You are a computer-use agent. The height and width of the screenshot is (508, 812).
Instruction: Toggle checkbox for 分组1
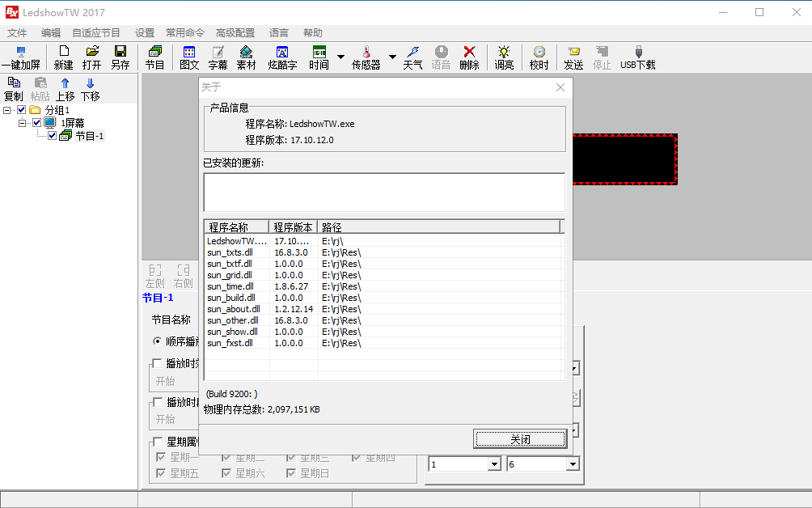pyautogui.click(x=21, y=110)
